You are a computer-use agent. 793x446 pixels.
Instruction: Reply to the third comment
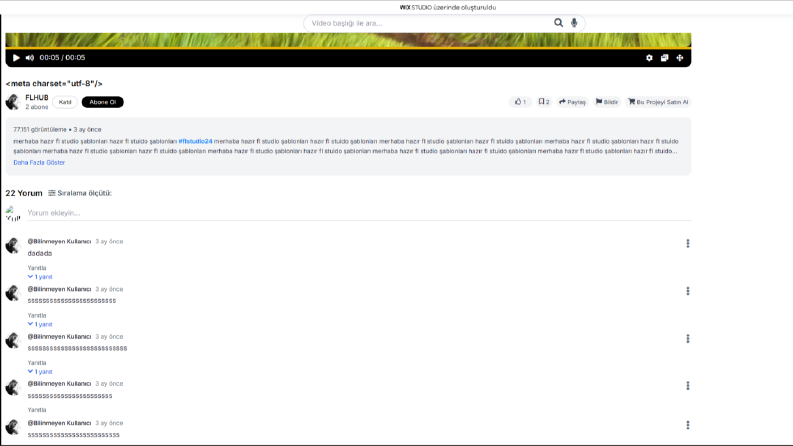[x=37, y=363]
